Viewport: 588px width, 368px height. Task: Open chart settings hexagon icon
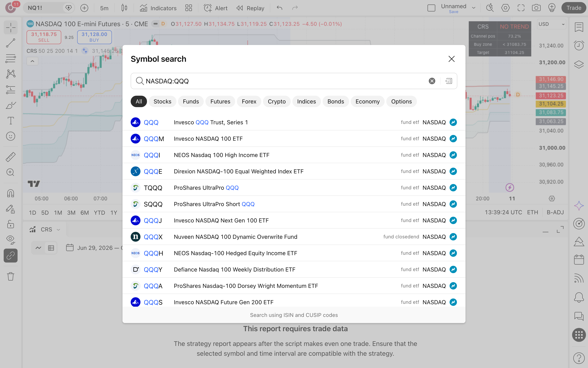(505, 8)
